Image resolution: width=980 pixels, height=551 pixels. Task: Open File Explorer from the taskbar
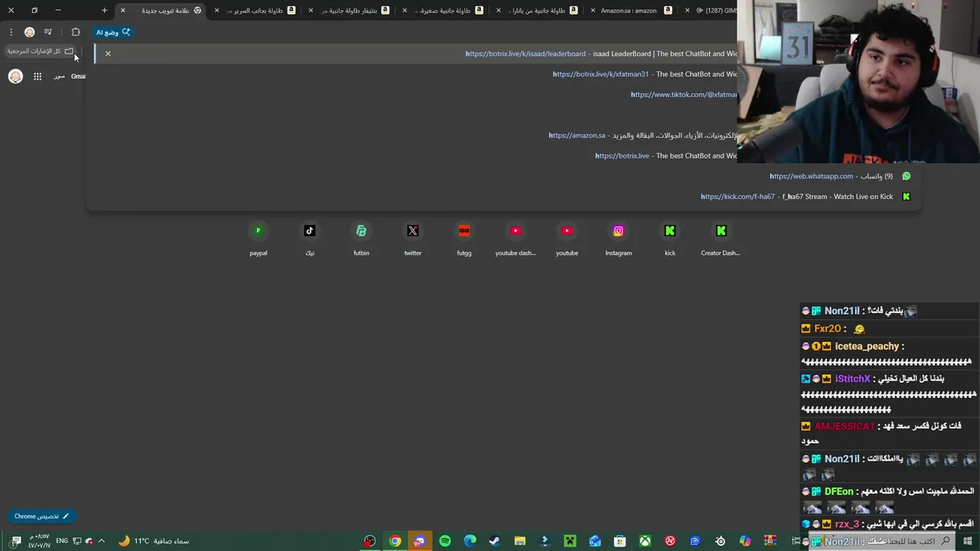click(520, 541)
